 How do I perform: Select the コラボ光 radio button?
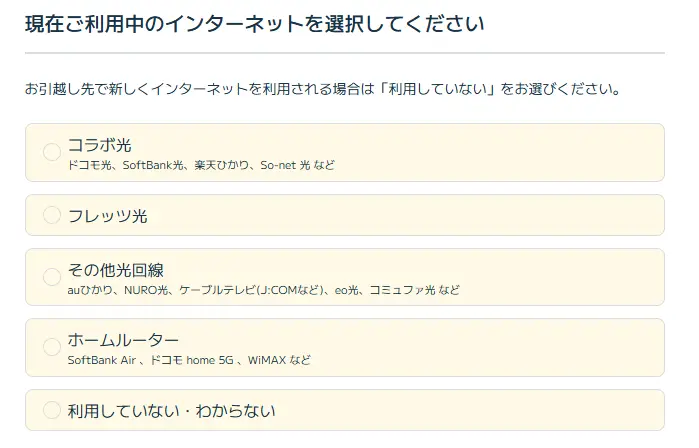point(52,152)
